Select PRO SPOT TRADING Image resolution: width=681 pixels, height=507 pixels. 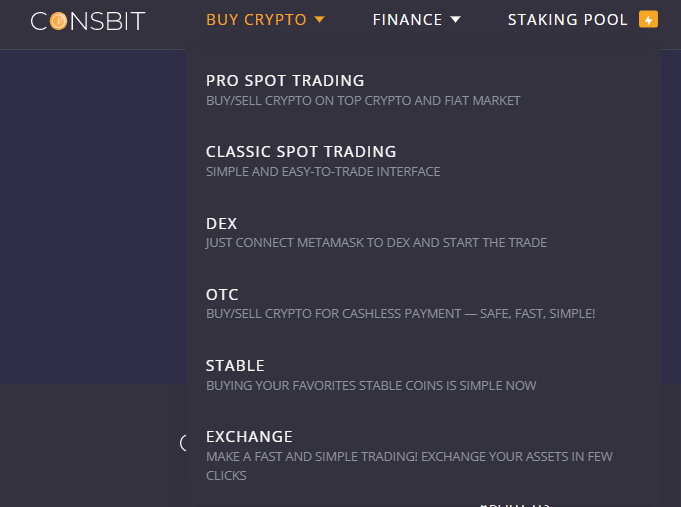[x=285, y=81]
